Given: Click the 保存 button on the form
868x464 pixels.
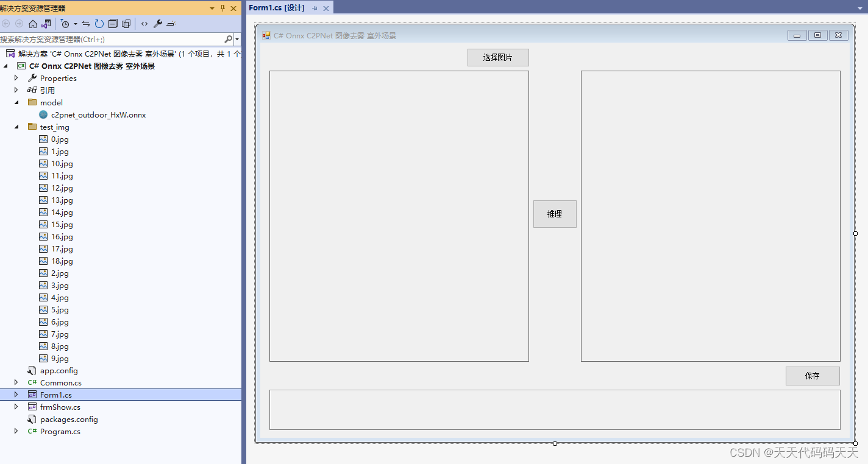Looking at the screenshot, I should 812,376.
